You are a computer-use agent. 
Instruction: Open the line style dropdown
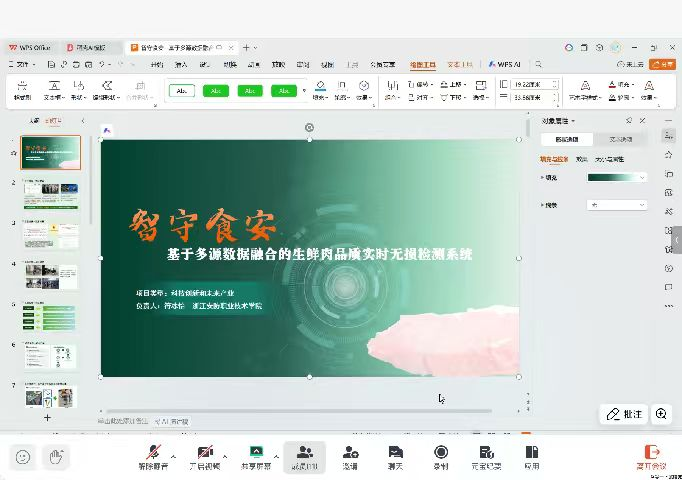point(641,205)
